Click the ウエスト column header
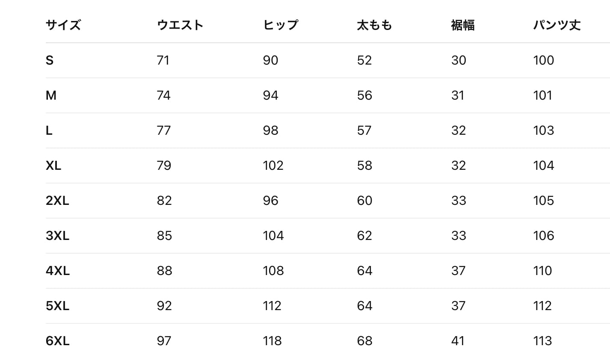 [180, 25]
